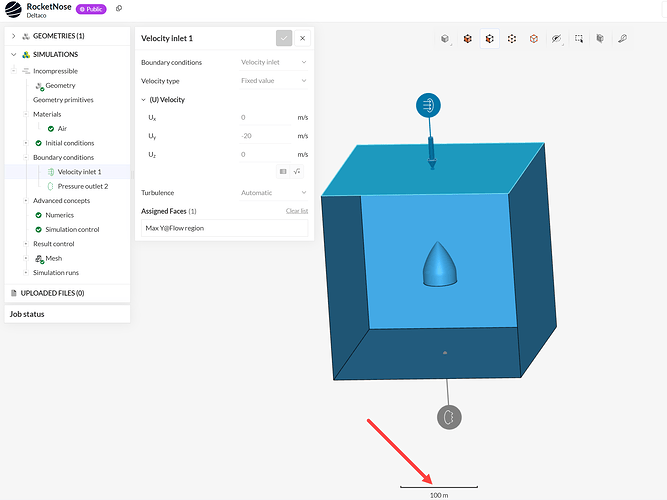Open Simulation control in the tree
Screen dimensions: 667x500
pos(72,229)
